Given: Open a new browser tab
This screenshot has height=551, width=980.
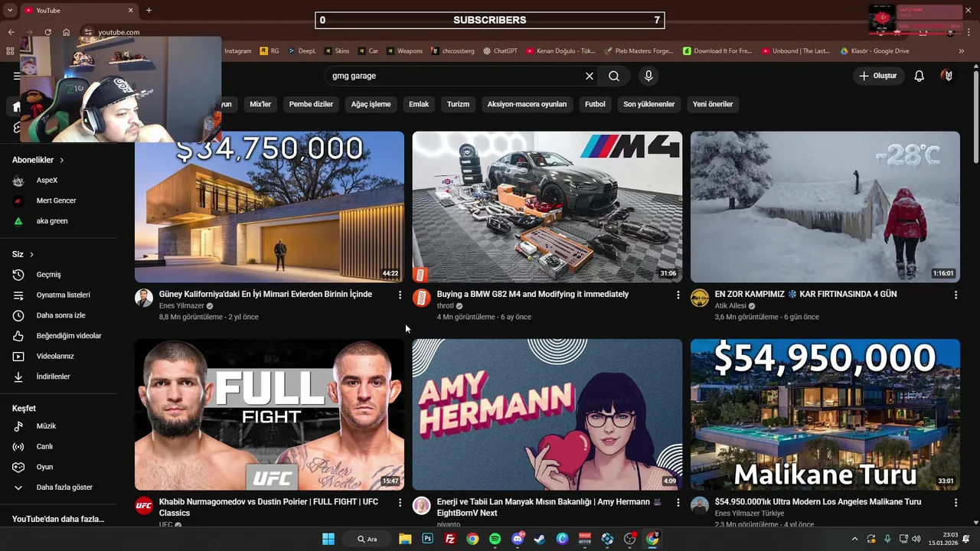Looking at the screenshot, I should 149,10.
